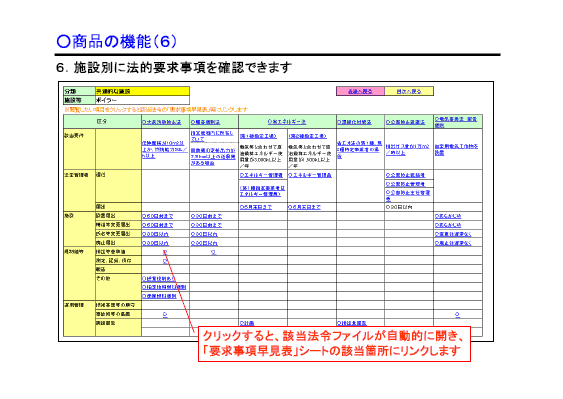Open the ○5月末日まで link
This screenshot has width=563, height=399.
tap(256, 207)
